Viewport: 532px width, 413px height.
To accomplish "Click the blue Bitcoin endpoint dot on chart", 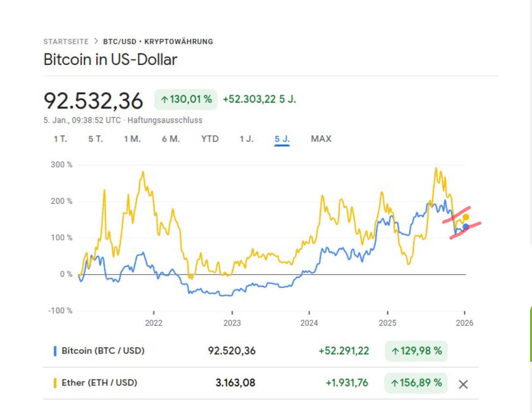I will coord(466,227).
